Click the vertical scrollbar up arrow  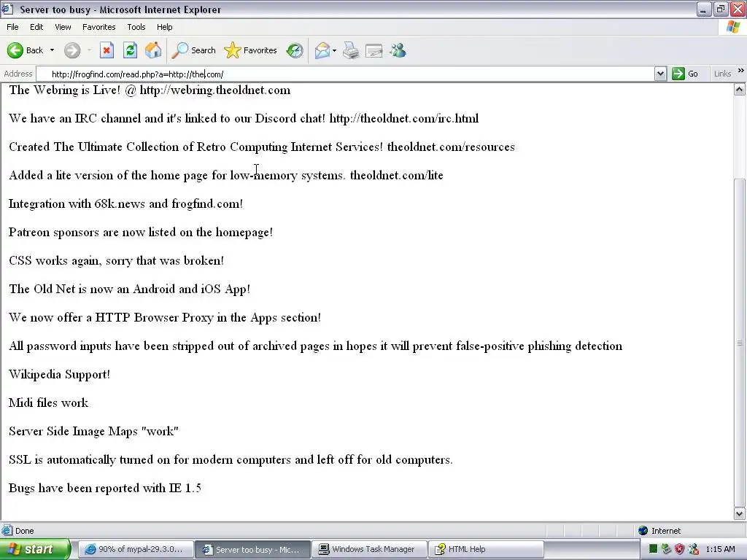tap(740, 90)
